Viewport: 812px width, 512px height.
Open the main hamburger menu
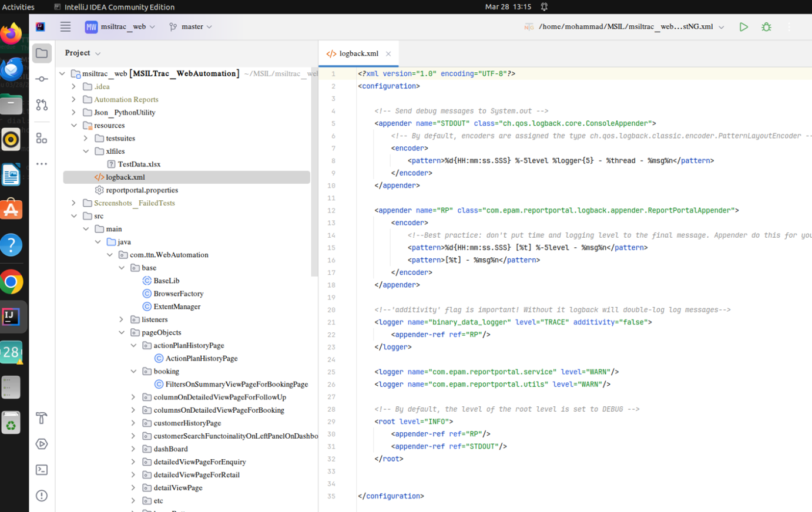(x=65, y=26)
